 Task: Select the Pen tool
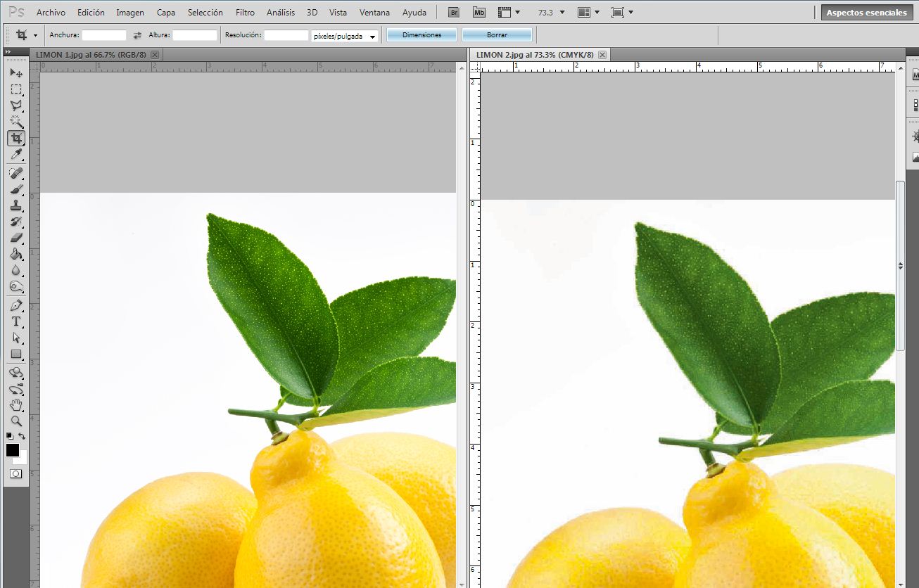[x=16, y=305]
